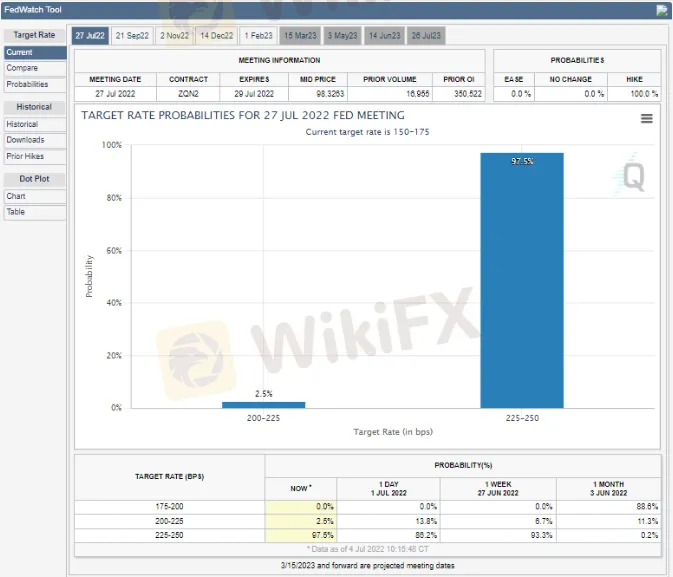The width and height of the screenshot is (673, 577).
Task: Click the icon at top-right corner
Action: 661,11
